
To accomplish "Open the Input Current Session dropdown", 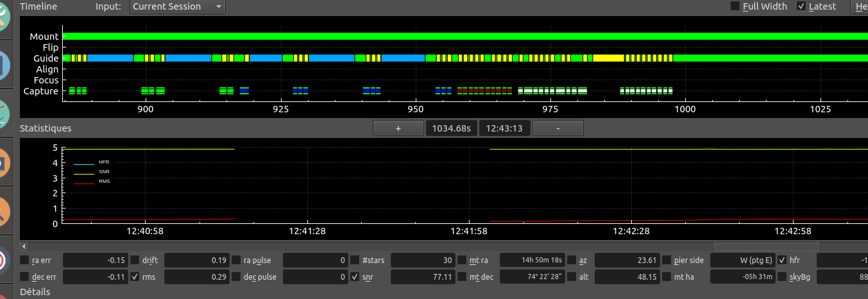I will pyautogui.click(x=177, y=6).
